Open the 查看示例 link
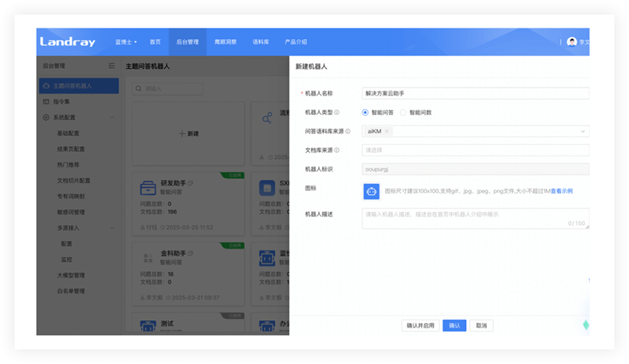 click(561, 191)
